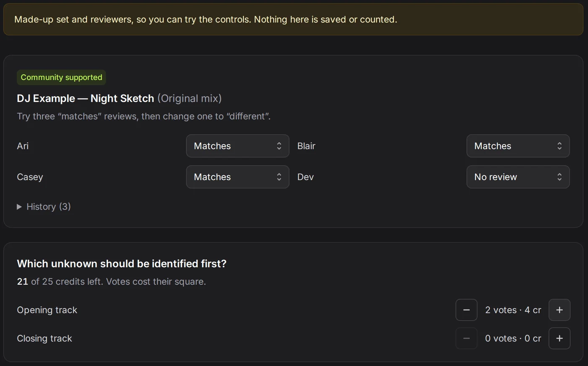
Task: Click the "0 votes · 0 cr" count
Action: (x=513, y=338)
